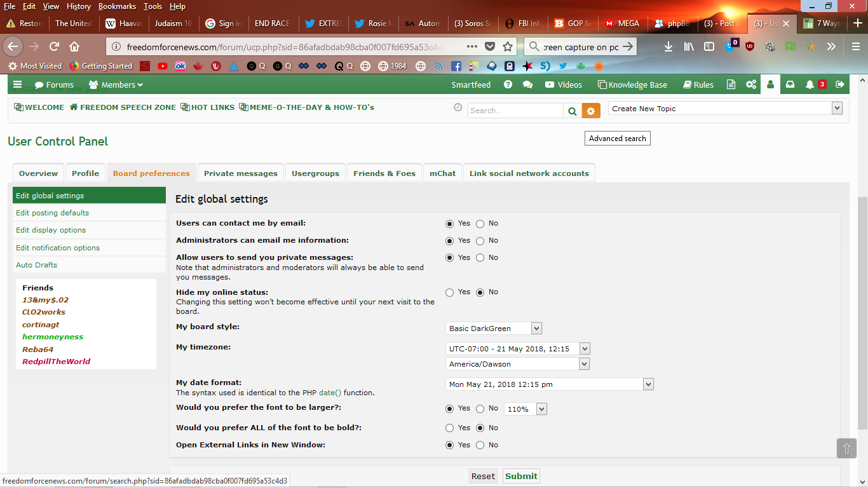Open the 110% font size dropdown

pyautogui.click(x=526, y=409)
